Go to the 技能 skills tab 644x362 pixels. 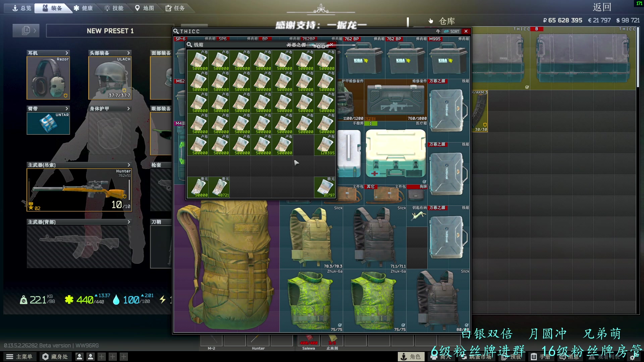(114, 8)
